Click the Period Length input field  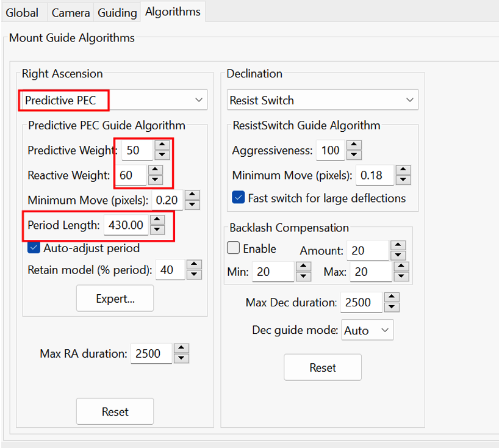[x=126, y=225]
